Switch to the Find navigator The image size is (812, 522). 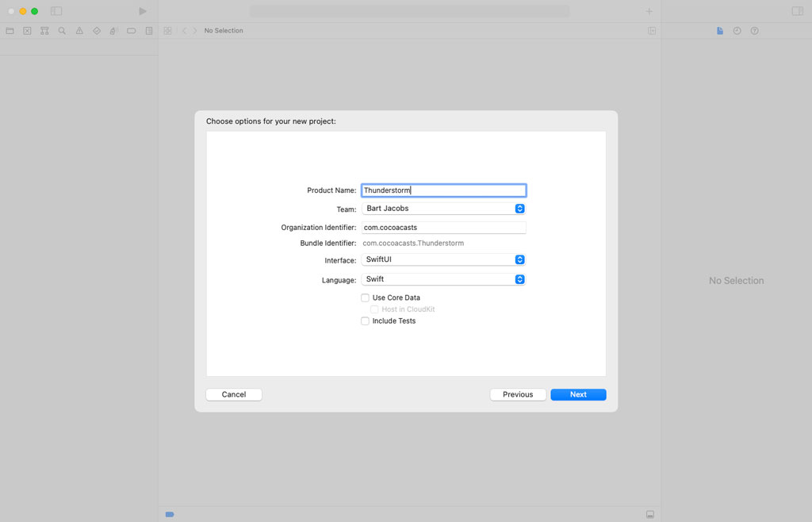(61, 30)
